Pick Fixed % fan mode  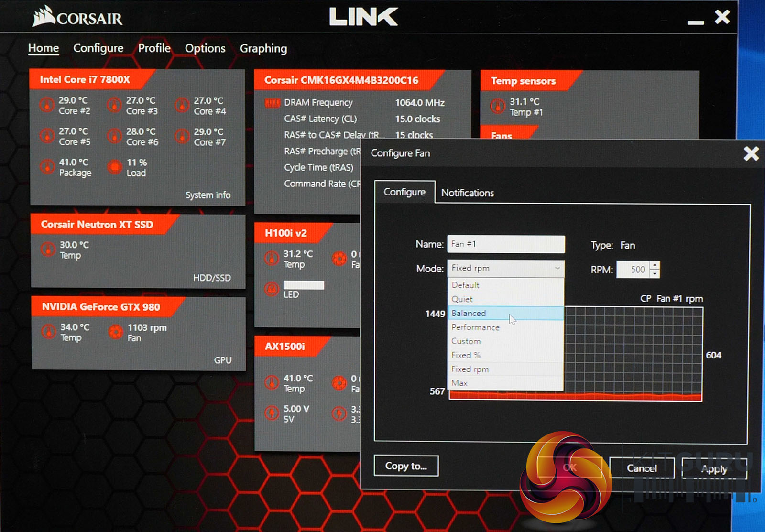point(506,355)
